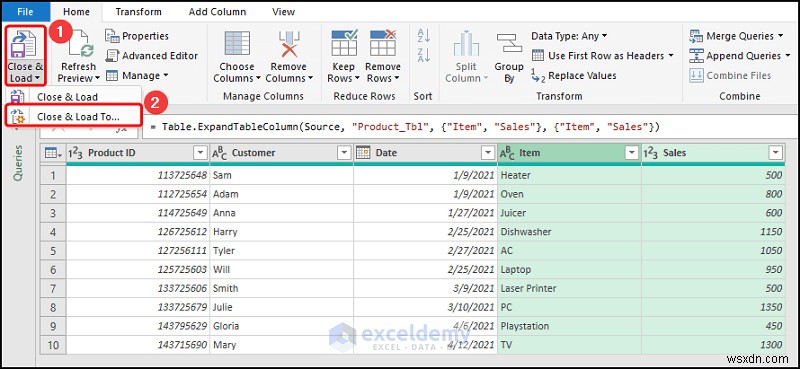Select row number 1 header
This screenshot has width=800, height=369.
(x=54, y=175)
